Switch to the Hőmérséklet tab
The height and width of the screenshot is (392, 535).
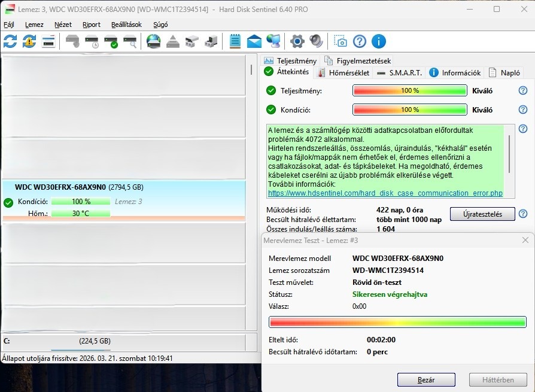tap(344, 72)
